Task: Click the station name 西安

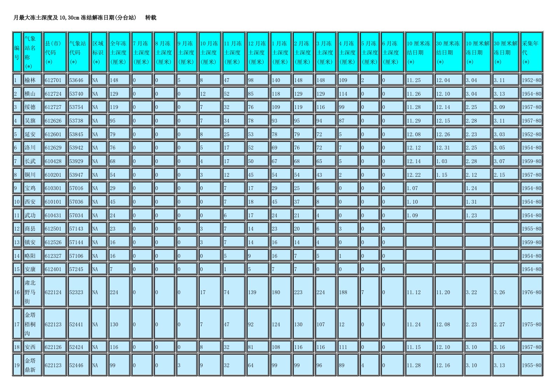Action: click(30, 202)
